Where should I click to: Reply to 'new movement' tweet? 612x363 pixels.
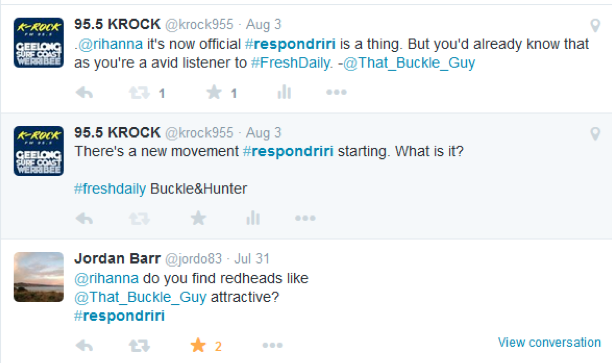pyautogui.click(x=84, y=218)
